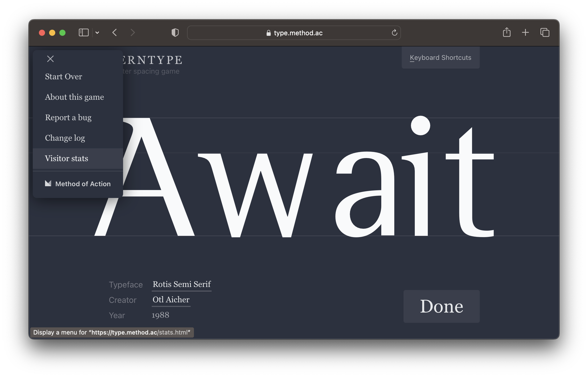Follow the Otl Aicher creator link
This screenshot has width=588, height=377.
pos(171,300)
